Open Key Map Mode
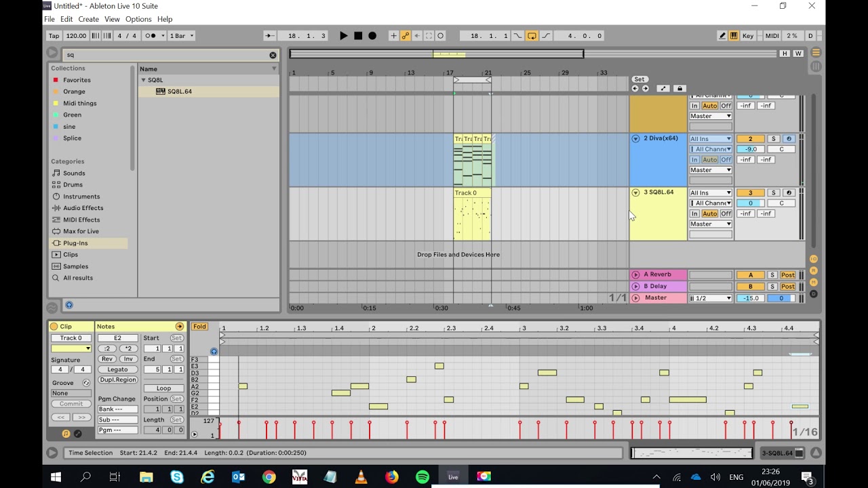 748,36
